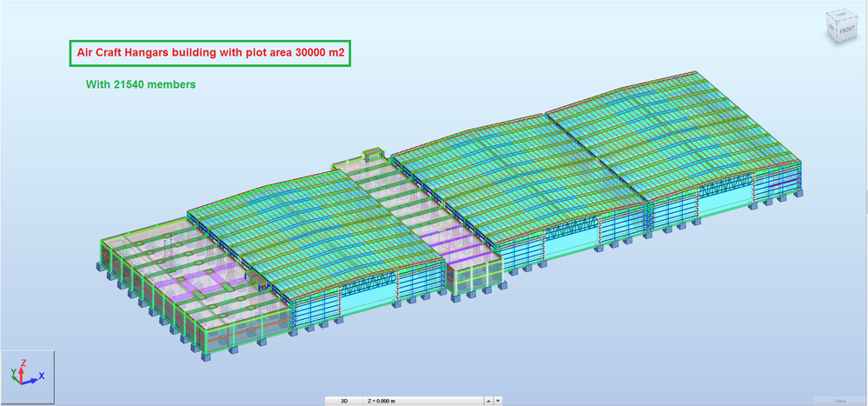
Task: Select the cyan door panel of middle hangar
Action: pos(570,243)
